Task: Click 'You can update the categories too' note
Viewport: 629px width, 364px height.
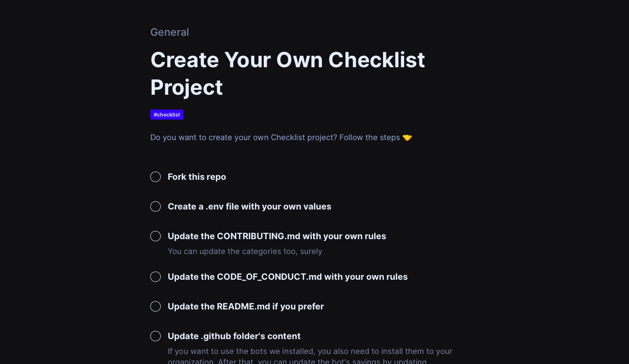Action: [x=245, y=251]
